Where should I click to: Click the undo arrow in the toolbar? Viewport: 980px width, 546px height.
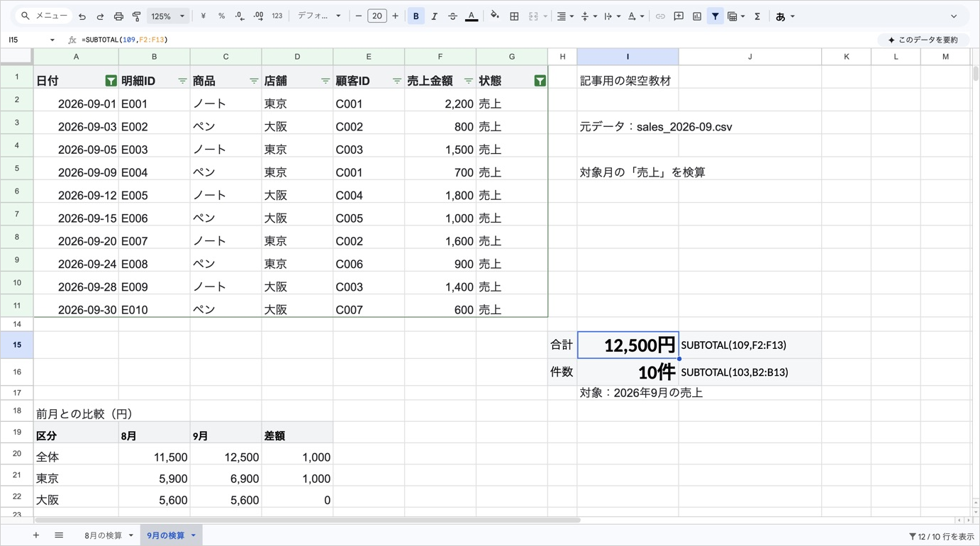pos(82,16)
